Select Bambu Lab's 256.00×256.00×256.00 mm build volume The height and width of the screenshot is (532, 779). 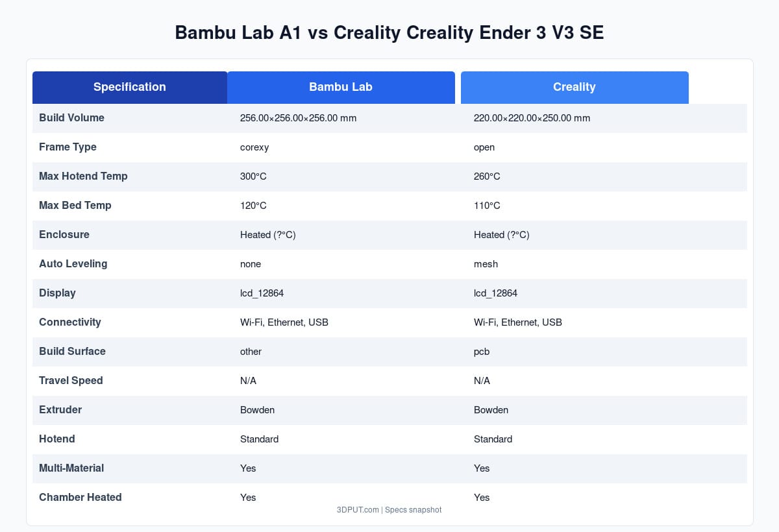298,118
